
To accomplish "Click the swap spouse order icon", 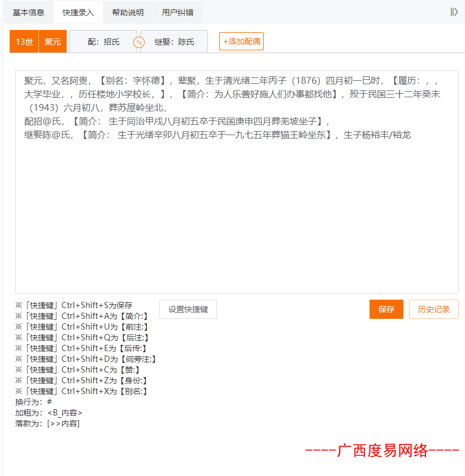I will [x=139, y=42].
